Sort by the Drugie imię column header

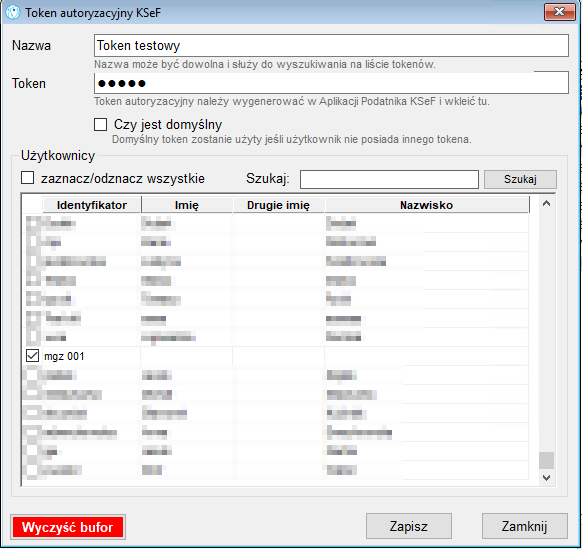coord(278,205)
